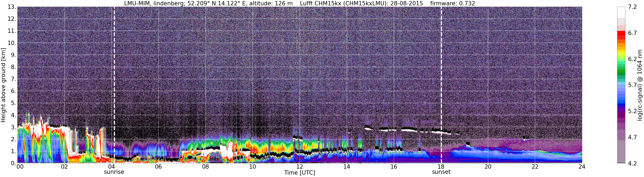
Task: Click the colorbar tick value 4.2
Action: point(632,163)
